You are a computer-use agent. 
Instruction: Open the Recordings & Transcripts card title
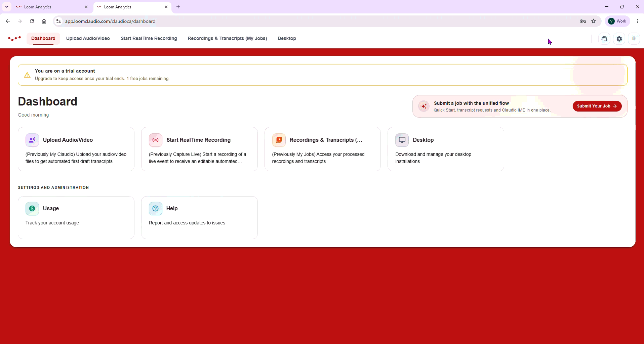326,140
